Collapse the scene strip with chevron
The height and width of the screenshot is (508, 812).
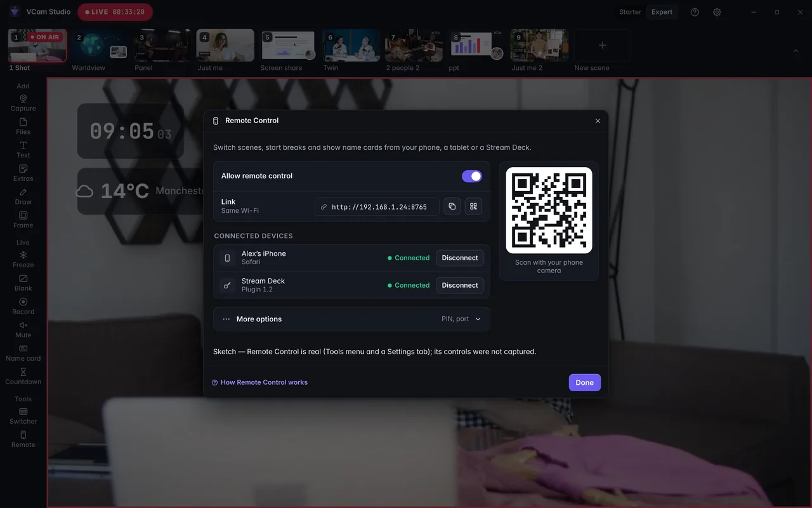point(796,51)
